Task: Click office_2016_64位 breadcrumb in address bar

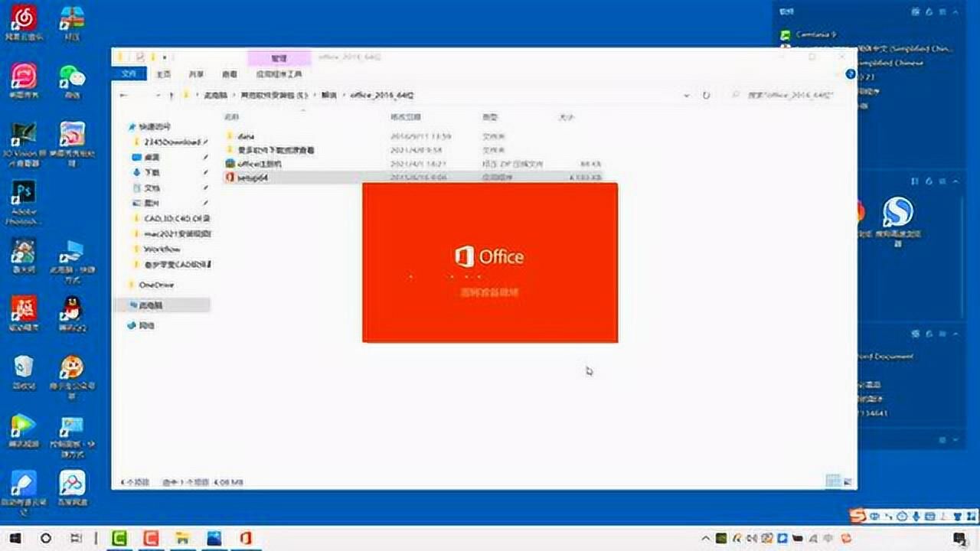Action: click(381, 96)
